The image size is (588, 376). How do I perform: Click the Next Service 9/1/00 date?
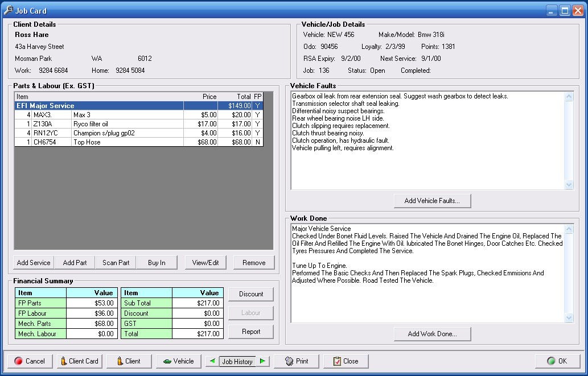point(431,59)
